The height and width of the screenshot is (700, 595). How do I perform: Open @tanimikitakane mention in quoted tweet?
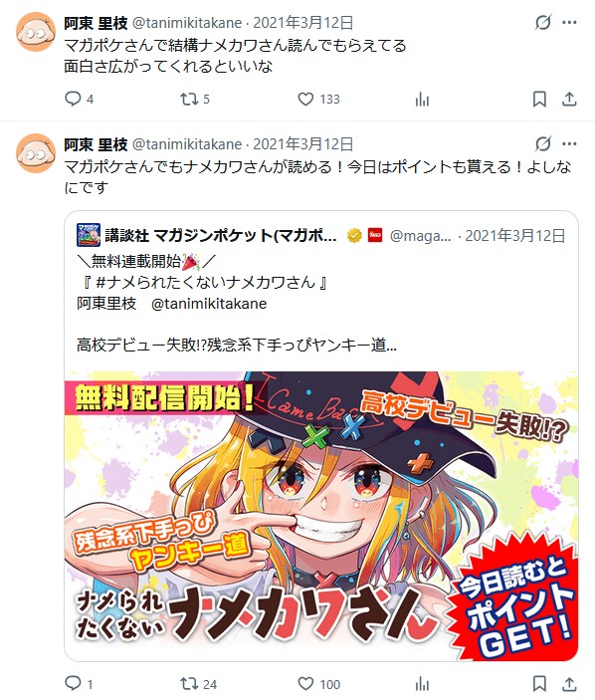tap(209, 304)
